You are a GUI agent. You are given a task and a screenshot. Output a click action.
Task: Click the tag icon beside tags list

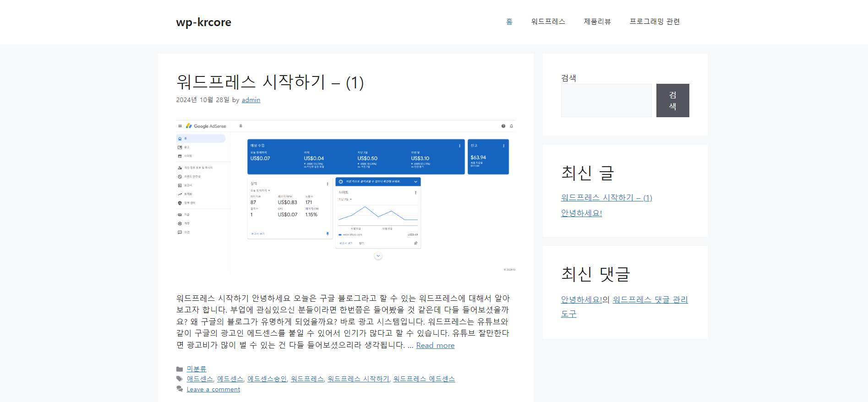(x=180, y=379)
